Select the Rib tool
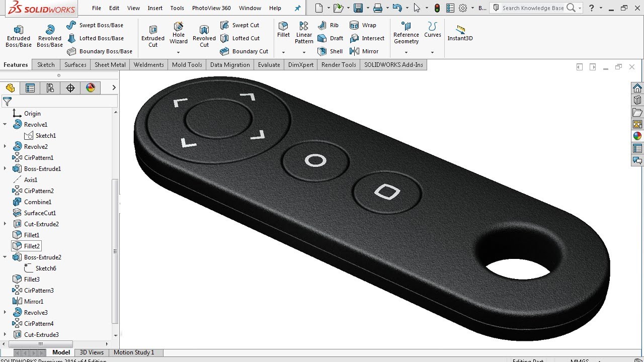644x362 pixels. (328, 25)
